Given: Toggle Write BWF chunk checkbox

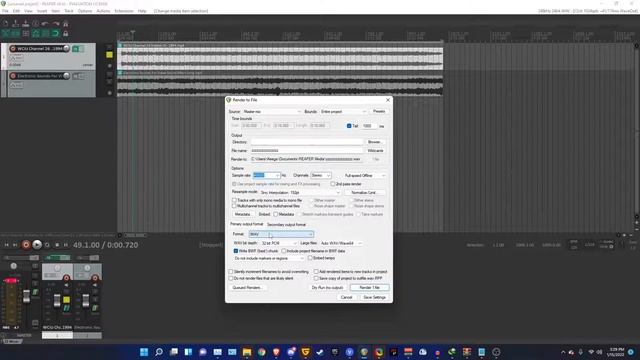Looking at the screenshot, I should (x=236, y=251).
